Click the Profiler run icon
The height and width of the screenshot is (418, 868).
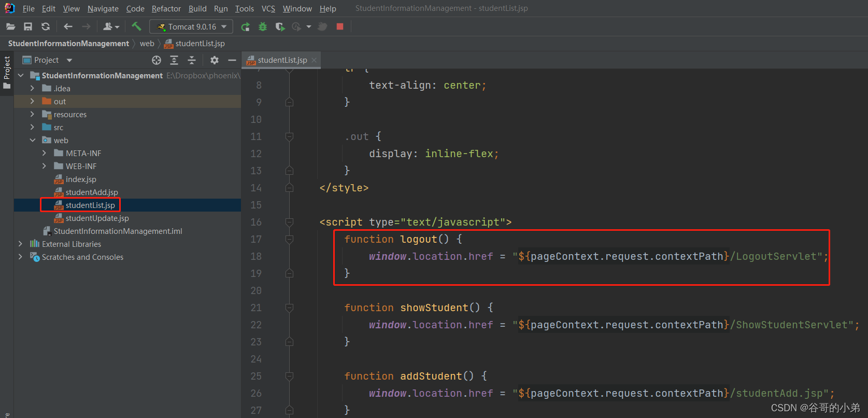click(x=296, y=26)
